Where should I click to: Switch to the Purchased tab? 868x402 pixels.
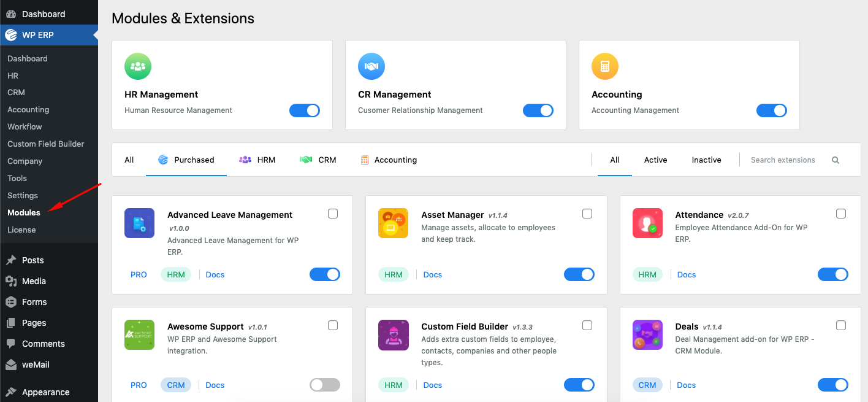tap(186, 160)
